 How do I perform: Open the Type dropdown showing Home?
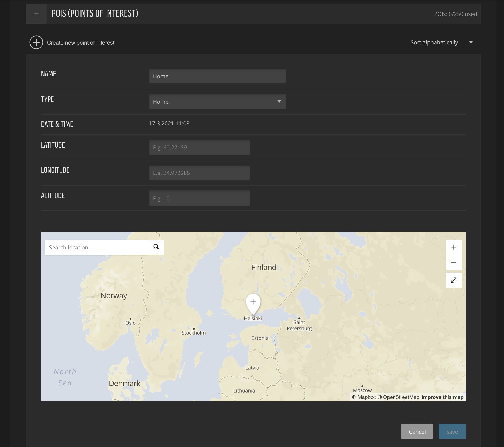click(x=217, y=102)
